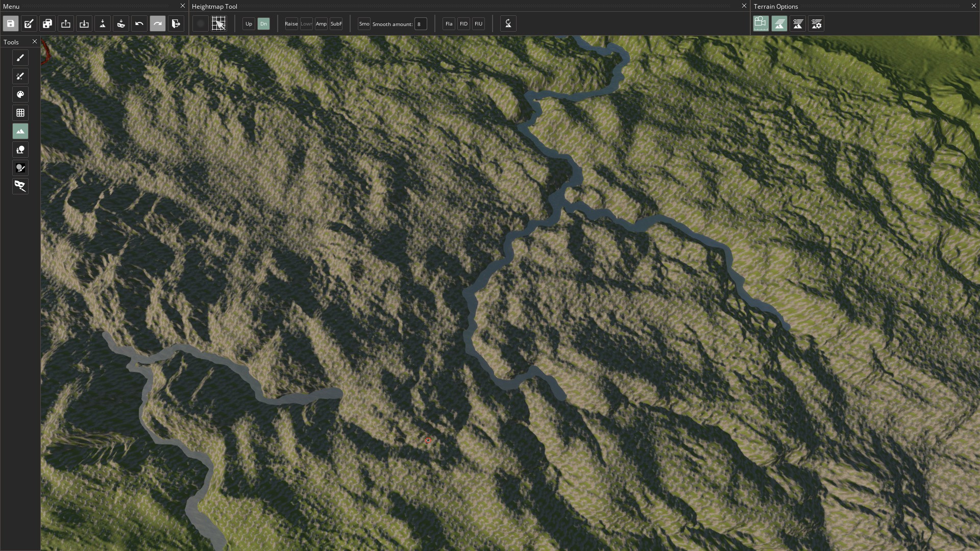Viewport: 980px width, 551px height.
Task: Open the color palette tool
Action: [x=20, y=94]
